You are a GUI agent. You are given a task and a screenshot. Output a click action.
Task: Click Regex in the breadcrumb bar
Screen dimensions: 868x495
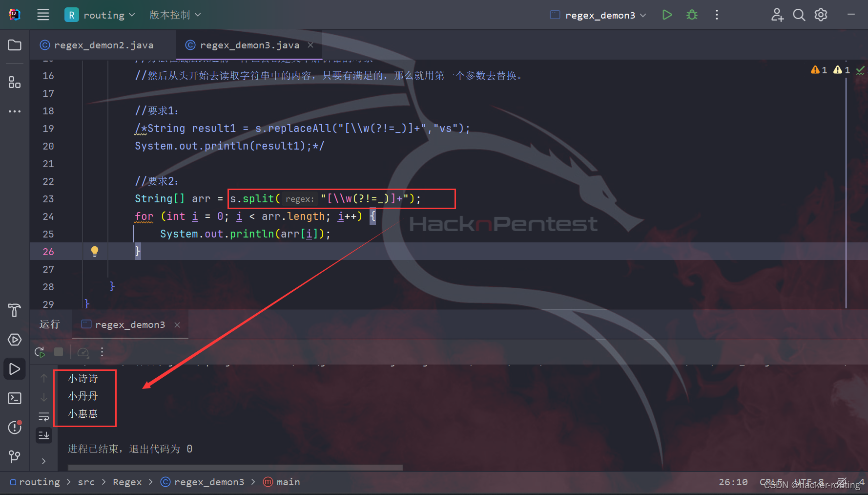(127, 482)
